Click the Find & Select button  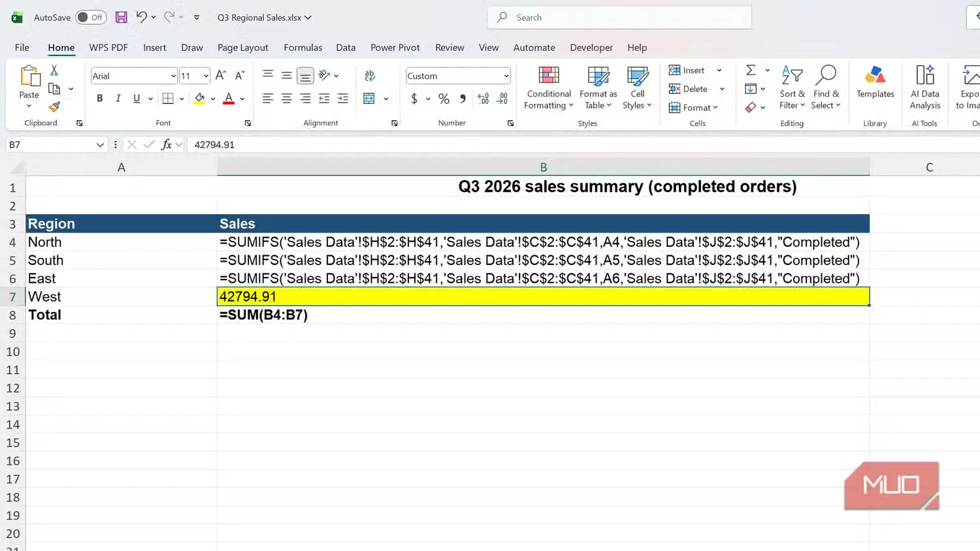click(826, 87)
